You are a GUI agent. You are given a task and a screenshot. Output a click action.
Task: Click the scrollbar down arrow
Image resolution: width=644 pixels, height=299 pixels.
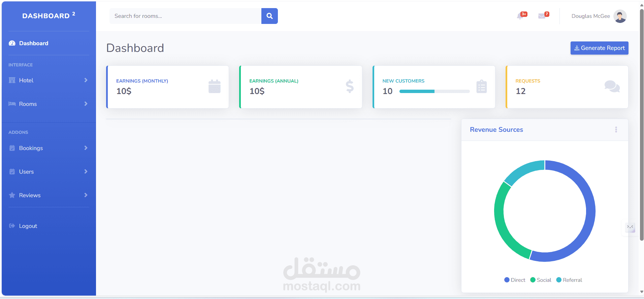[642, 292]
